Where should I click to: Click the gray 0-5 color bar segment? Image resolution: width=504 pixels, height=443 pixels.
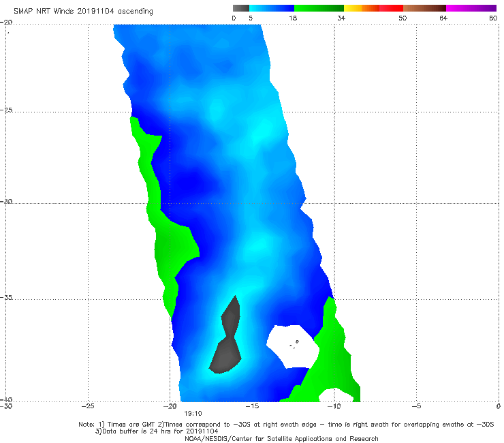240,8
